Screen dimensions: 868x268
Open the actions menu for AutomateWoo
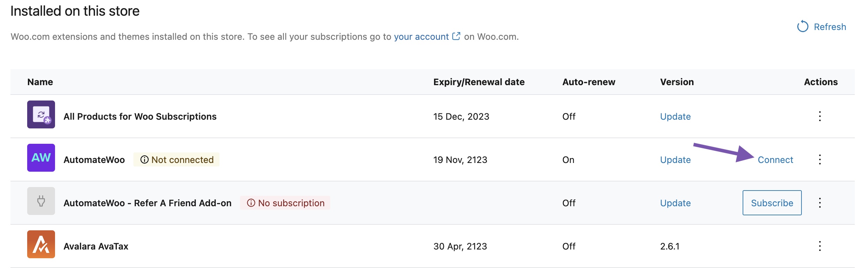(820, 159)
